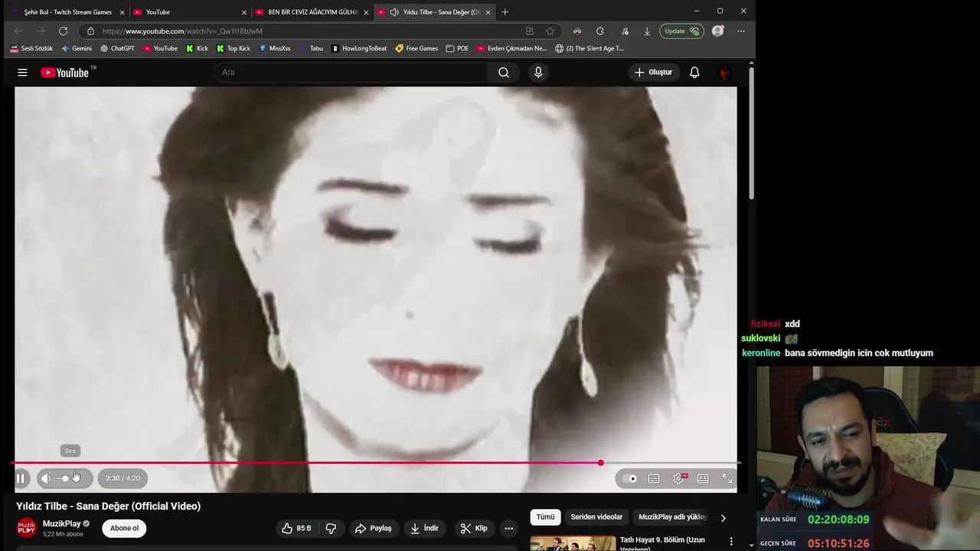Close the Yıldız Tilbe - Sana Değer tab

488,12
